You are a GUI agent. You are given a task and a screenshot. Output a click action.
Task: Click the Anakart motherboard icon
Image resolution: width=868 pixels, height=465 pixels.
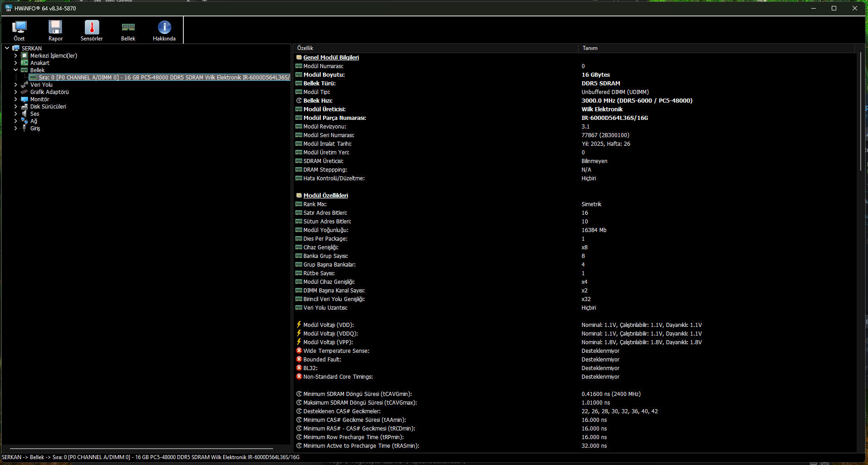click(25, 63)
